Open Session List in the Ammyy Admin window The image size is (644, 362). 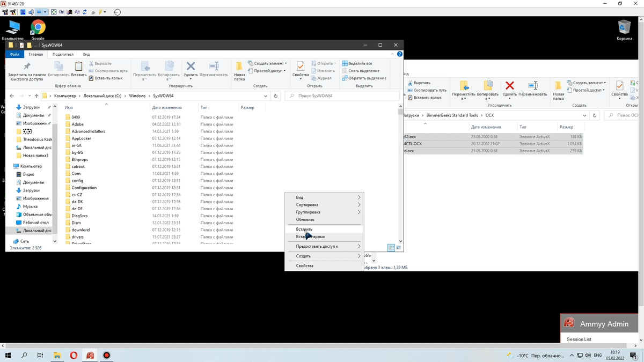(579, 339)
